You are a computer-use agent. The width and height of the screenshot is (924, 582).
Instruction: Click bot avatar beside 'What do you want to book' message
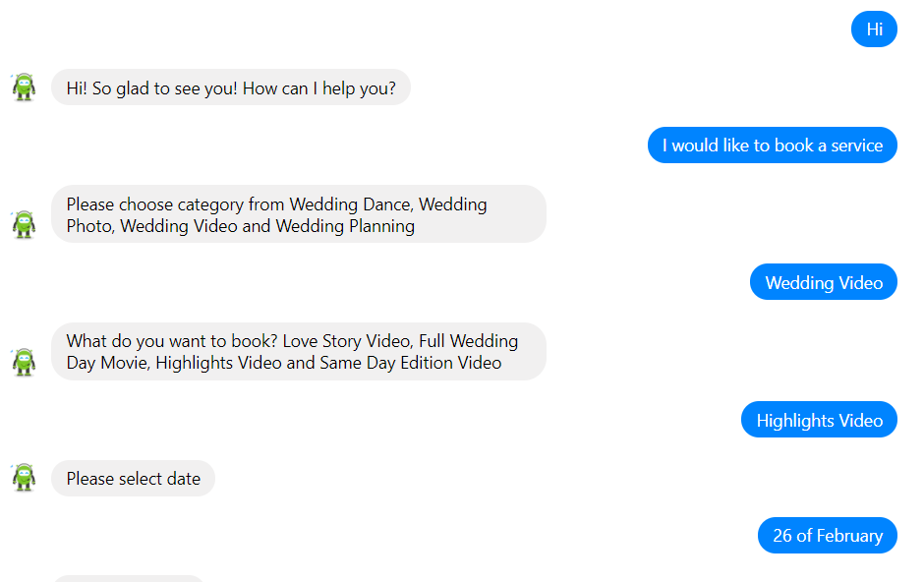25,362
